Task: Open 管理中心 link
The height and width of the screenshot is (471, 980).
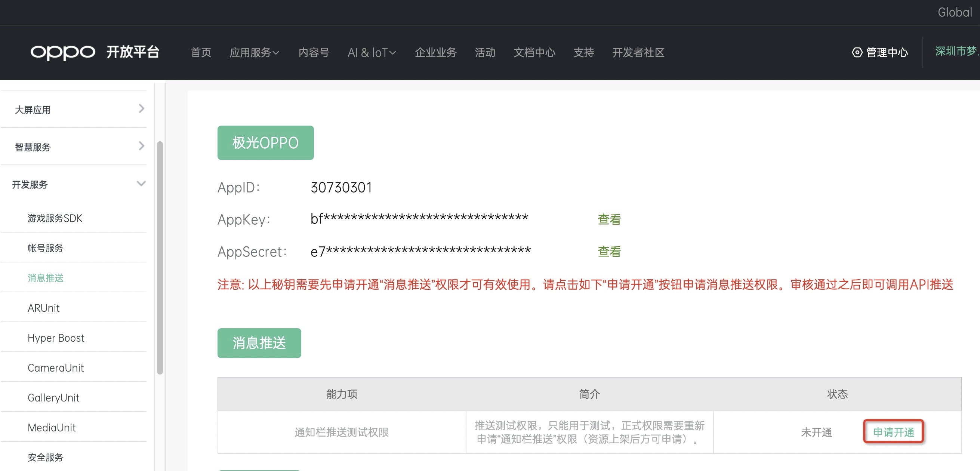Action: [887, 52]
